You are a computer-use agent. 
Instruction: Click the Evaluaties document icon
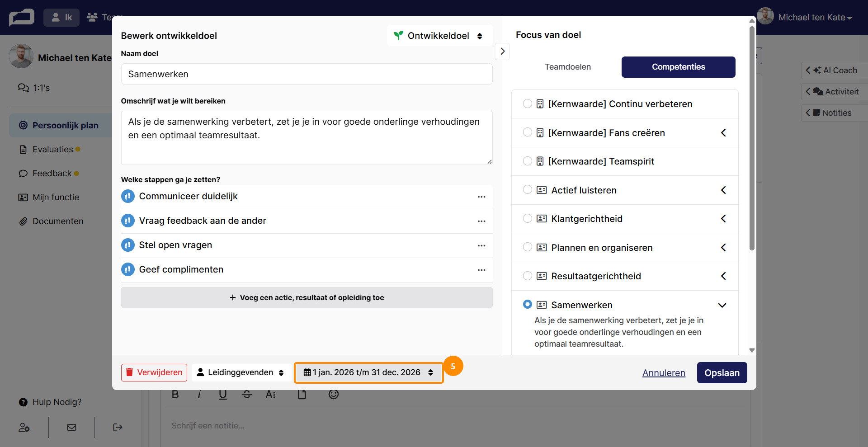click(23, 149)
